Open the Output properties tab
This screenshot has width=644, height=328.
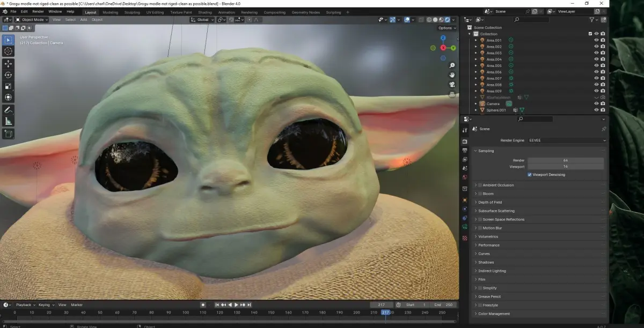465,151
